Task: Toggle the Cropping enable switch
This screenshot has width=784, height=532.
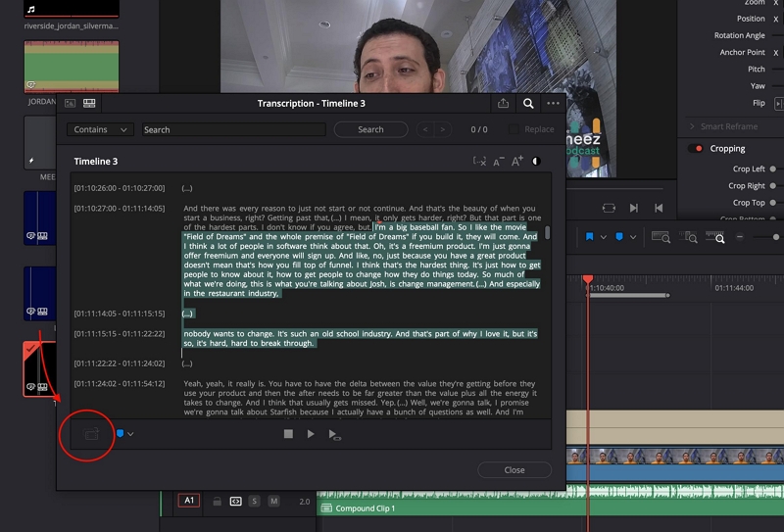Action: click(x=696, y=149)
